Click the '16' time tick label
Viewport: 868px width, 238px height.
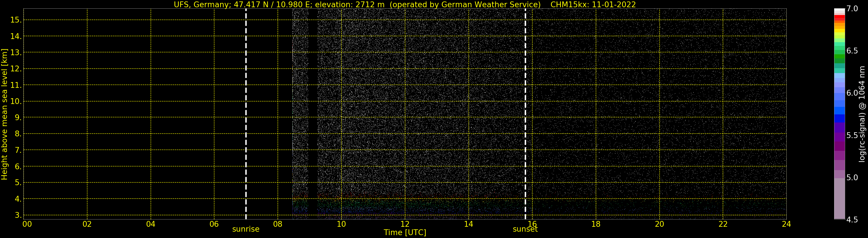pos(532,224)
